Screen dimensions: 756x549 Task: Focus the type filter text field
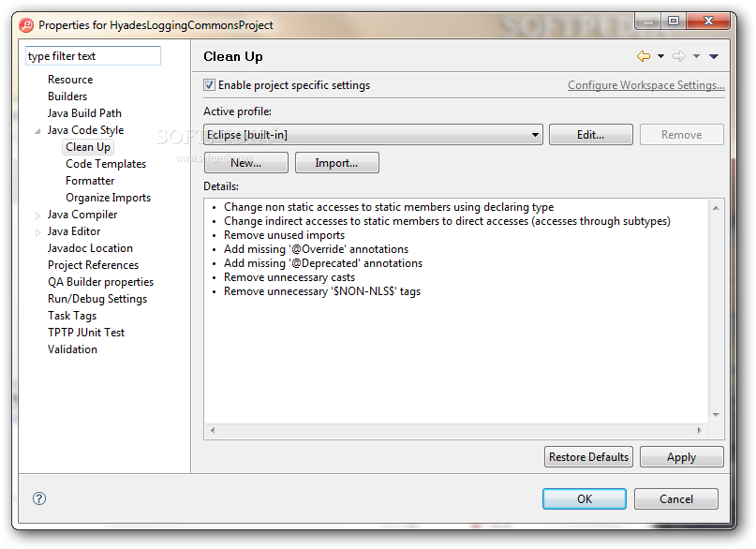[93, 56]
